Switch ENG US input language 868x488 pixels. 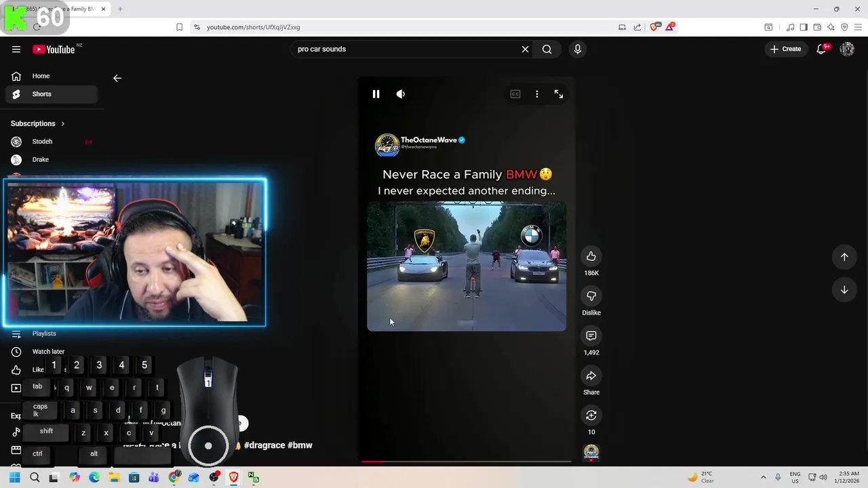point(795,477)
